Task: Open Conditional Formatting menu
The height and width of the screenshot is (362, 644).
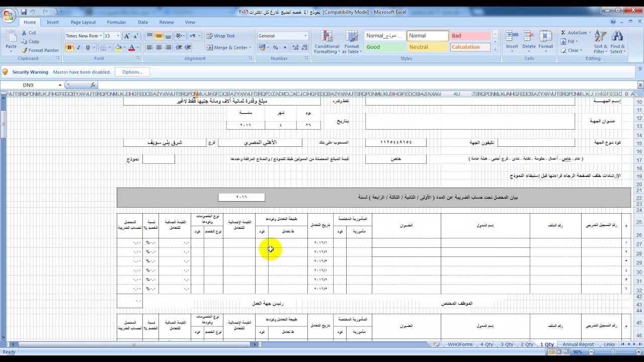Action: (x=327, y=42)
